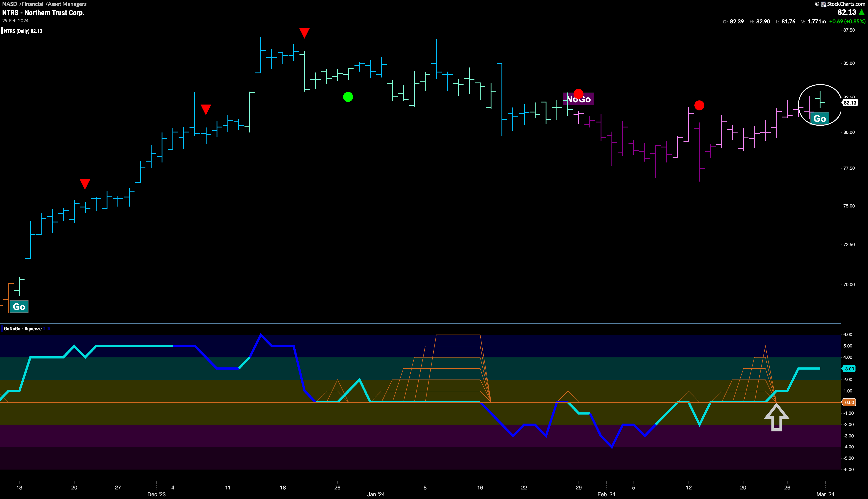This screenshot has height=499, width=868.
Task: Click the red triangle marker above the mid-December peak
Action: point(304,33)
